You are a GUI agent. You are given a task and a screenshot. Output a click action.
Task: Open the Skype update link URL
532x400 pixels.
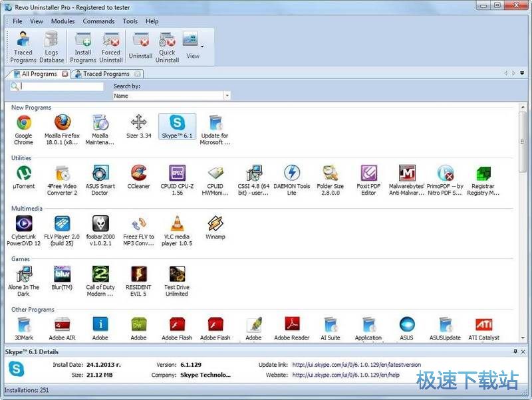pos(356,365)
